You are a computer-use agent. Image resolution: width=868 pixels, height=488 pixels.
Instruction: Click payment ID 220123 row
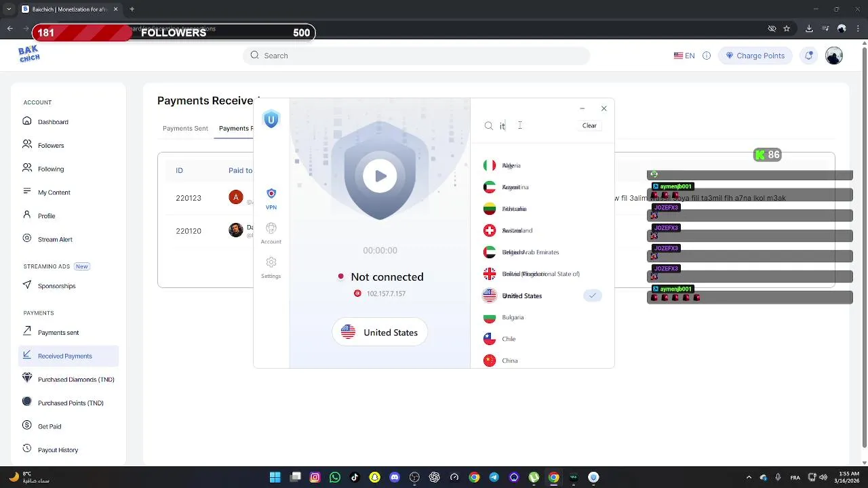click(189, 198)
